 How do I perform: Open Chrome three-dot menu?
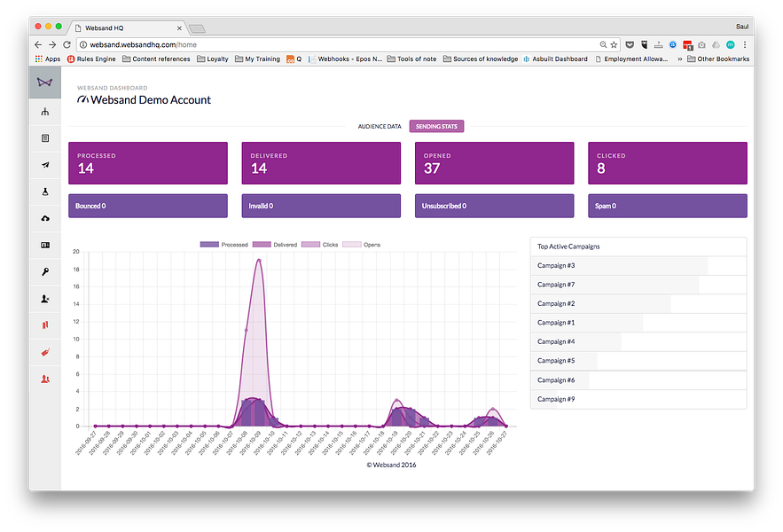pos(745,44)
